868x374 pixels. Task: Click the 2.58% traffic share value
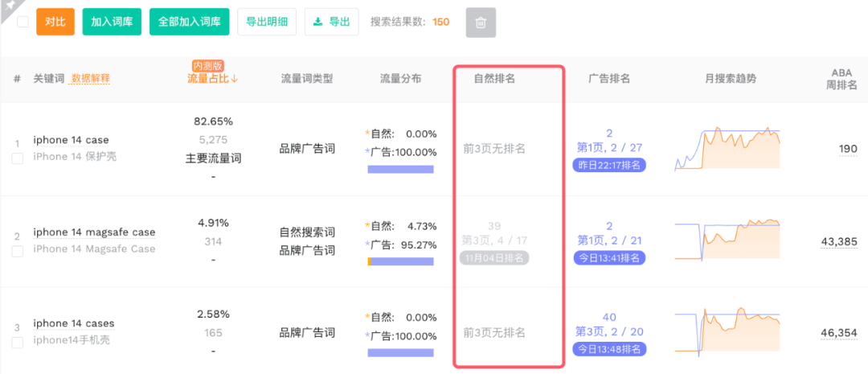[213, 314]
